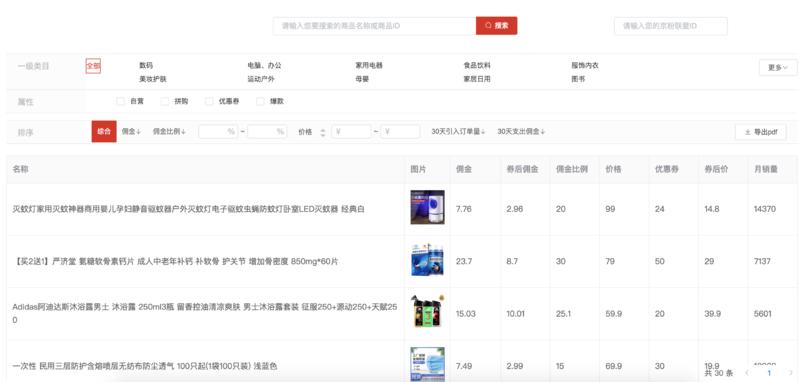Click the maximum commission percent field

pyautogui.click(x=267, y=132)
